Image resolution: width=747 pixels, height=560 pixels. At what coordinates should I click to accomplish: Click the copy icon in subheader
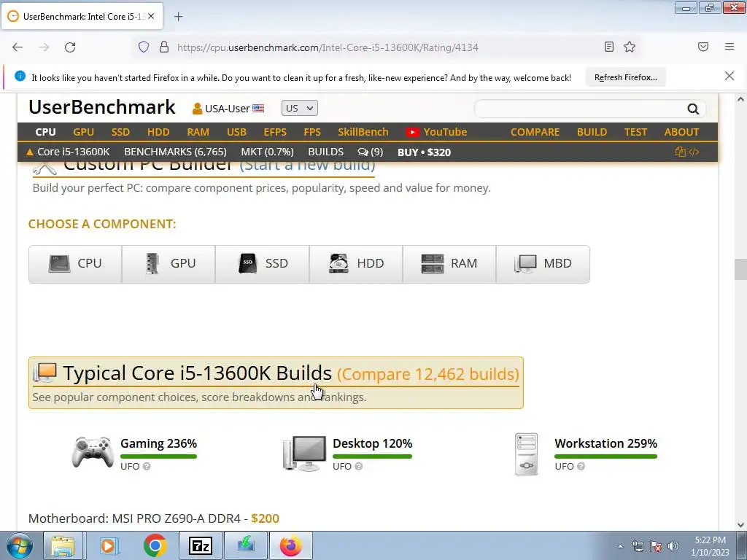pos(680,152)
